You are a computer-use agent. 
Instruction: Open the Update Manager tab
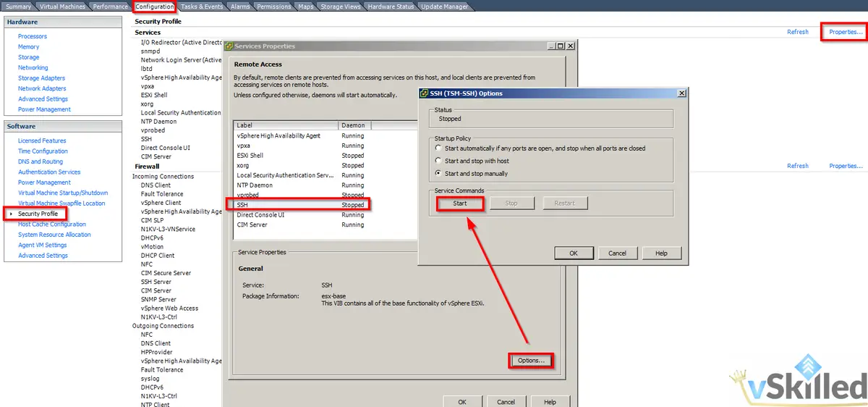click(x=443, y=7)
